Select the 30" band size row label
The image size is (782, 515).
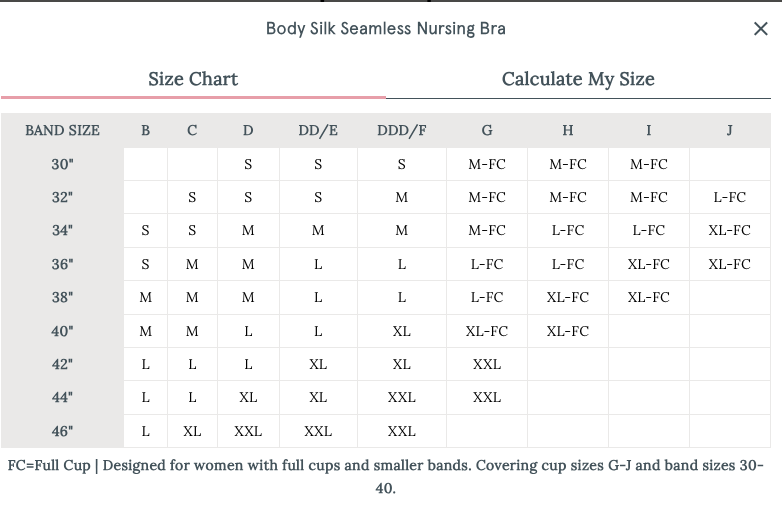click(62, 164)
